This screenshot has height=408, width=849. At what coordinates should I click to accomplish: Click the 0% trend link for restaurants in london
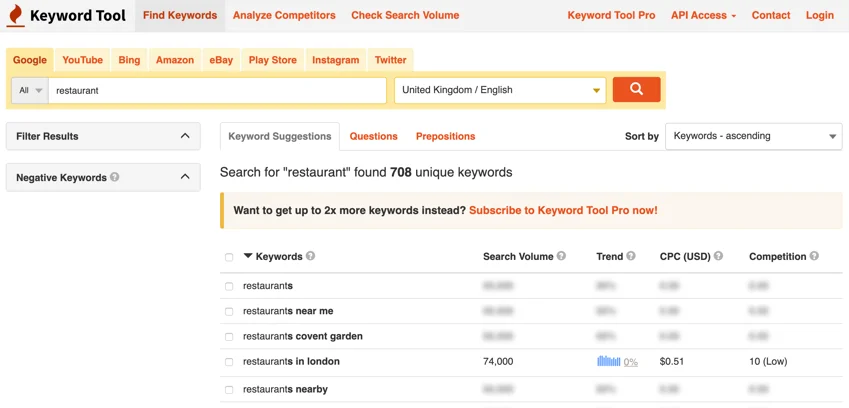(631, 362)
